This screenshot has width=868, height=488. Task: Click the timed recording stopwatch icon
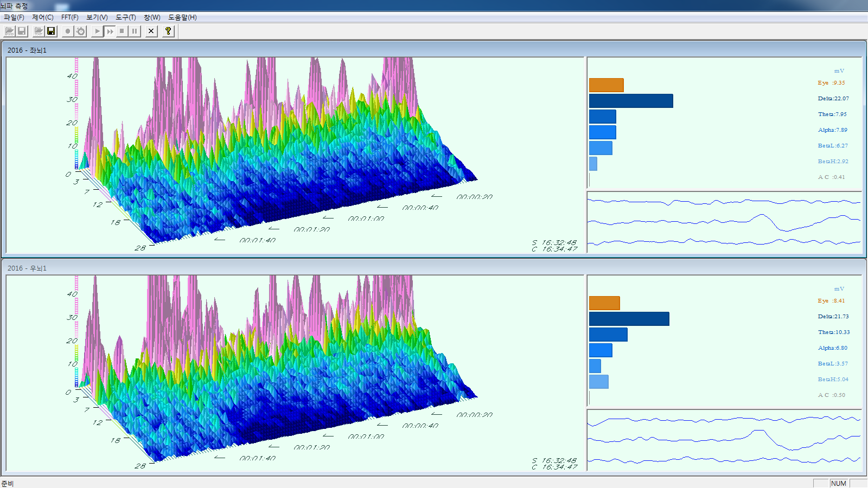point(80,31)
